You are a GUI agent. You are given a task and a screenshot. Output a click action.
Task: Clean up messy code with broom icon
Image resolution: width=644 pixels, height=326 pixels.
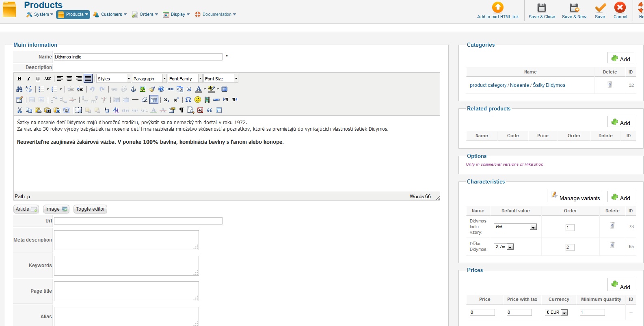pyautogui.click(x=152, y=89)
